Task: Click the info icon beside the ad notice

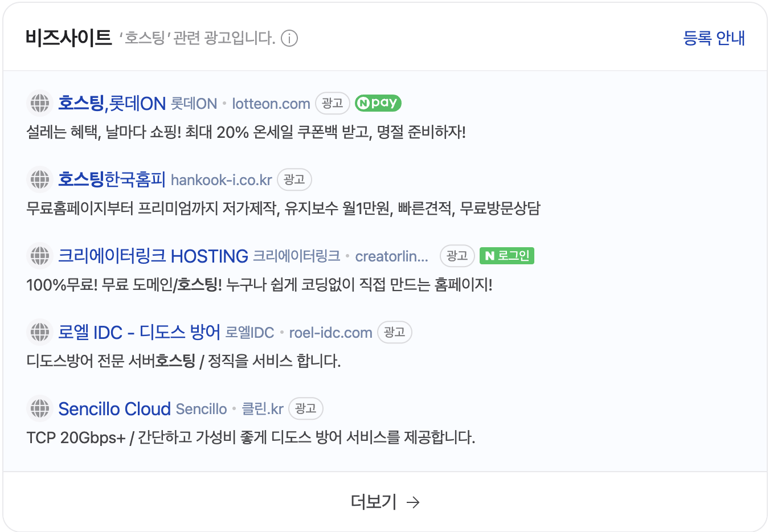Action: tap(289, 39)
